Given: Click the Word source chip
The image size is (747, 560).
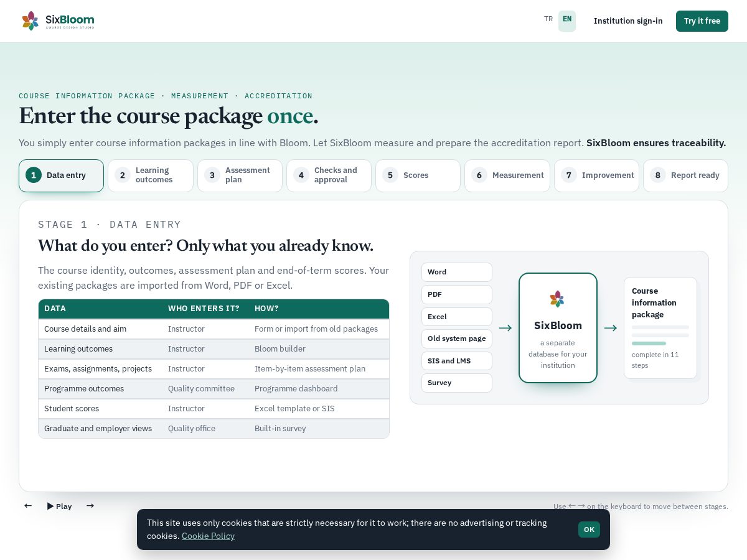Looking at the screenshot, I should [x=457, y=272].
